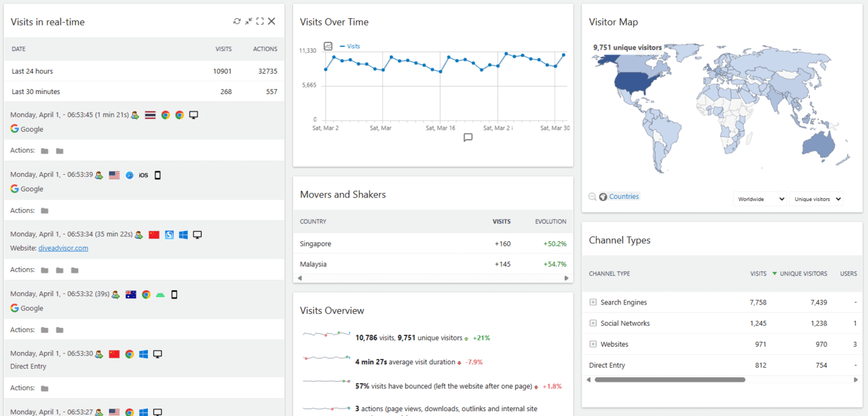Select the Chrome browser icon in the Thailand visit
Screen dimensions: 868x416
coord(165,115)
